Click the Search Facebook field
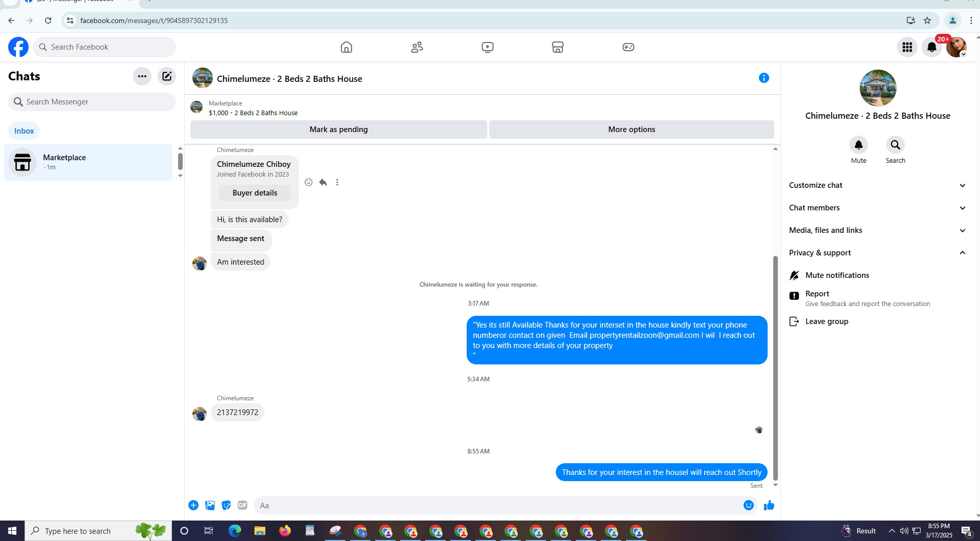 [104, 47]
